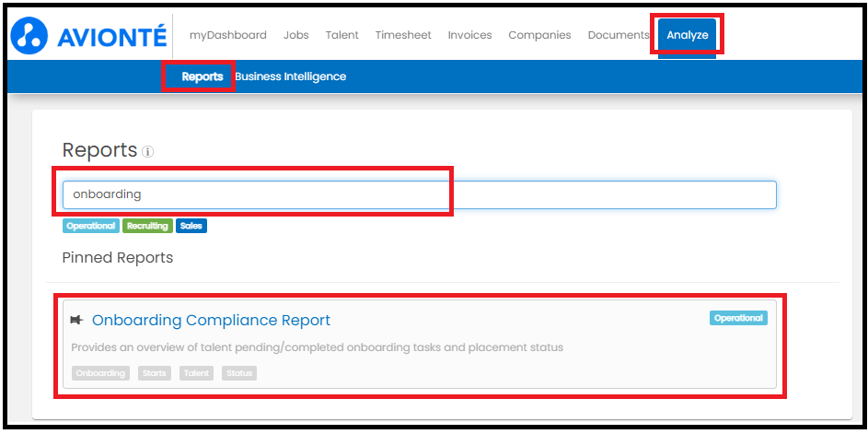Click the Reports page heading
This screenshot has width=868, height=434.
click(x=99, y=149)
